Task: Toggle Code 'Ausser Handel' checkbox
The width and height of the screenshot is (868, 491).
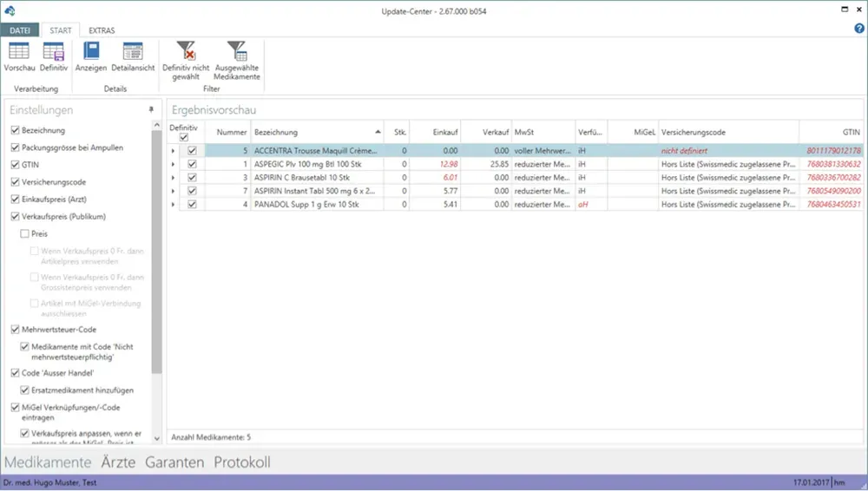Action: 15,372
